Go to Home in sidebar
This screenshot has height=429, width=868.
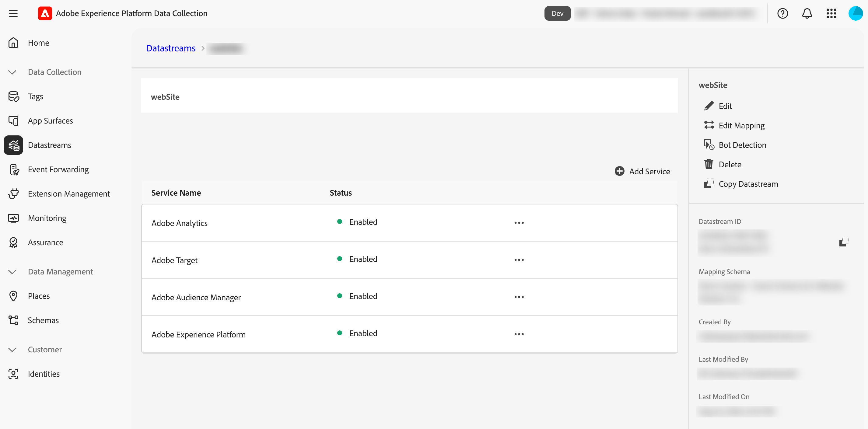tap(38, 43)
